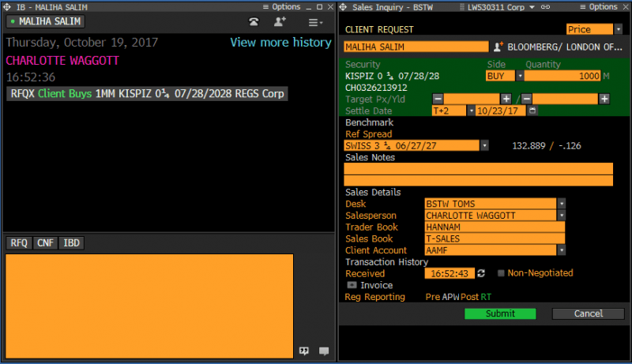Click the Quantity input field
The height and width of the screenshot is (364, 632).
coord(562,76)
